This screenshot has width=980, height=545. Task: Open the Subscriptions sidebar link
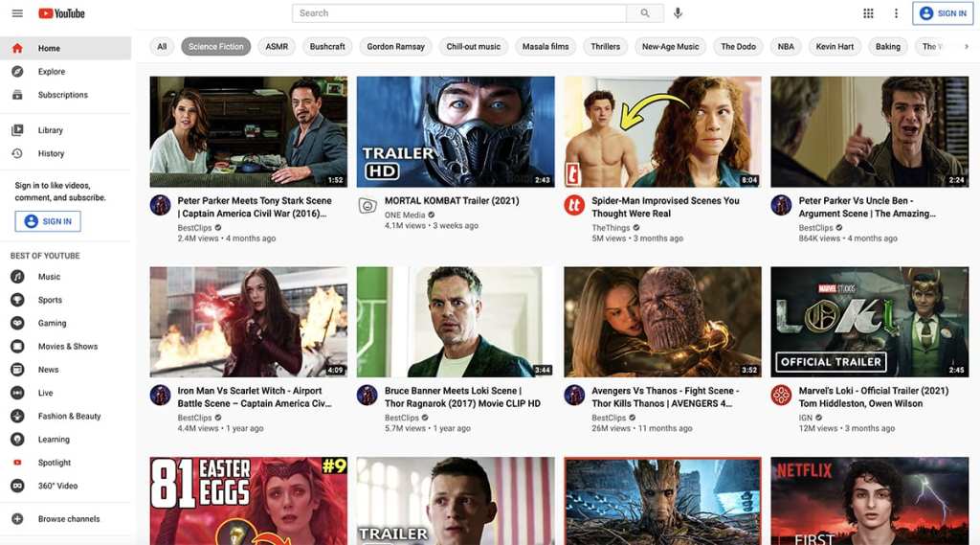tap(66, 95)
